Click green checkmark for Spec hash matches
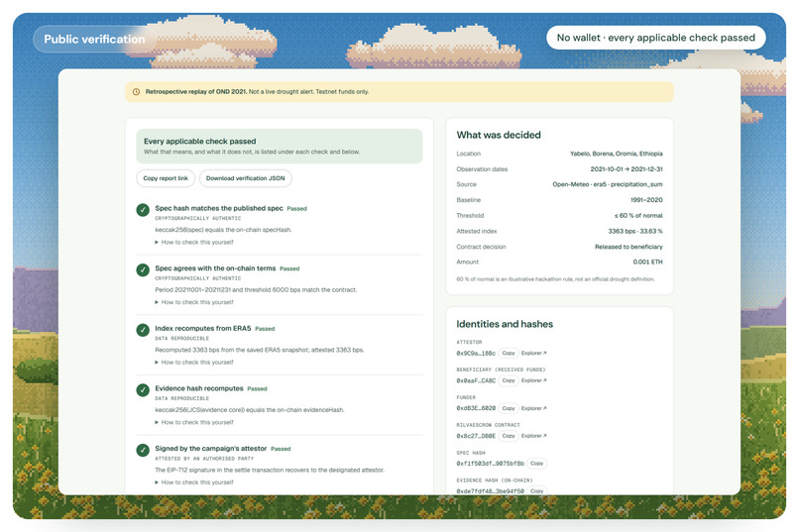The height and width of the screenshot is (532, 799). (143, 210)
